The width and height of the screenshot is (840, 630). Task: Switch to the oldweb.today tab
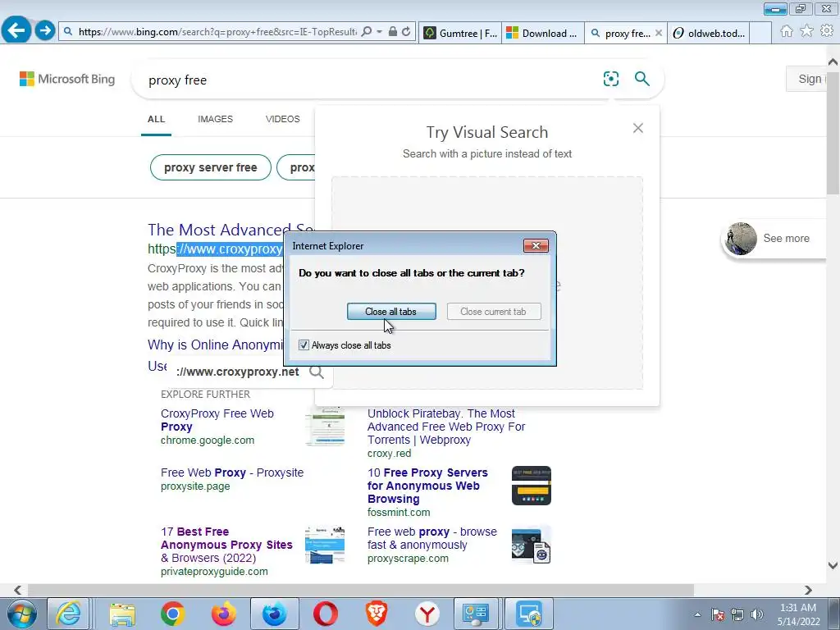(708, 33)
